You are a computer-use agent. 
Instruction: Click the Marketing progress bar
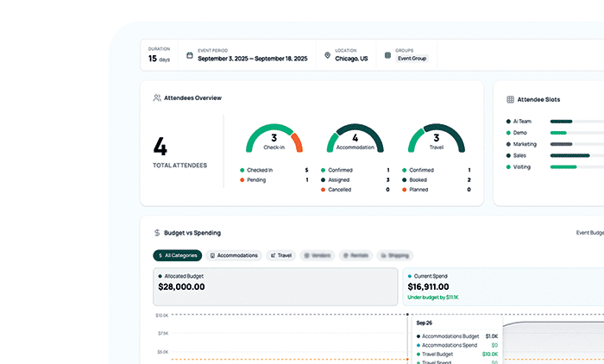(x=577, y=144)
